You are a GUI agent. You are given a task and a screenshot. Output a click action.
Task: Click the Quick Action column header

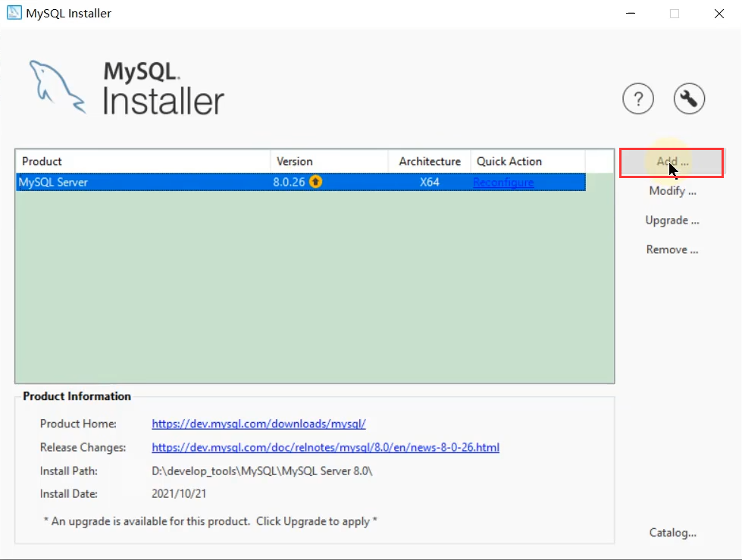pos(528,161)
